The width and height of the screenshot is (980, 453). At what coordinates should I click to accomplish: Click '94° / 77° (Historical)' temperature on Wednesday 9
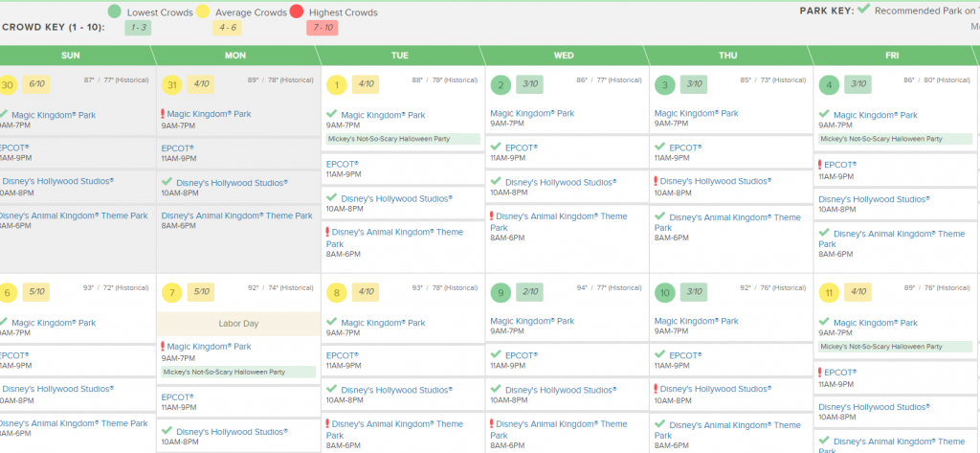click(609, 288)
